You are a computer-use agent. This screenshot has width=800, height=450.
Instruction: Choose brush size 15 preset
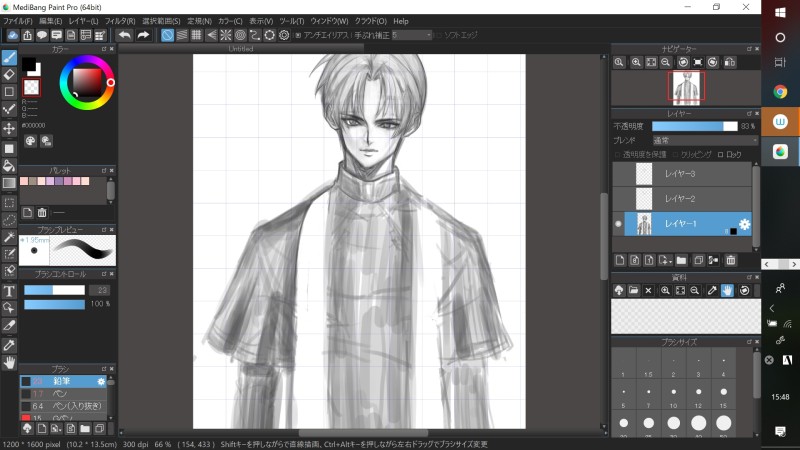(x=723, y=396)
